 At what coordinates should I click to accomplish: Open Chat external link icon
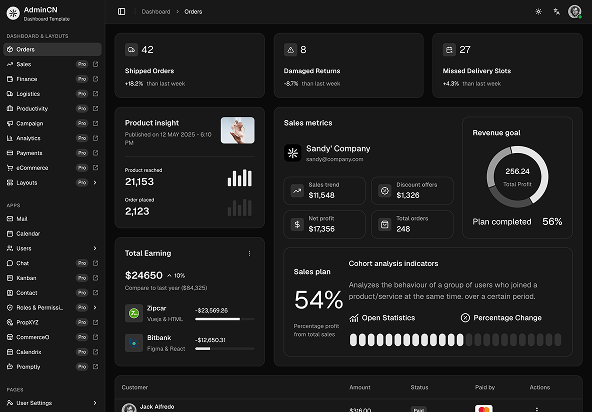coord(95,263)
